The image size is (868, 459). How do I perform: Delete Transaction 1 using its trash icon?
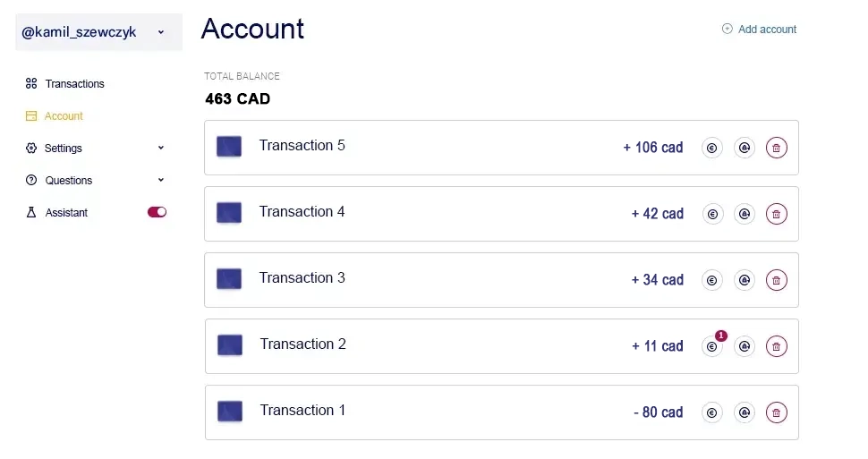click(777, 412)
